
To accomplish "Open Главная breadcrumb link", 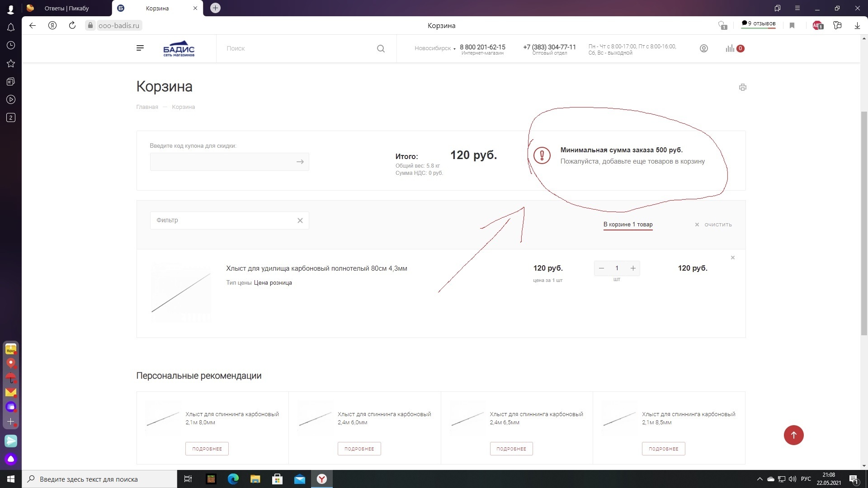I will [147, 107].
